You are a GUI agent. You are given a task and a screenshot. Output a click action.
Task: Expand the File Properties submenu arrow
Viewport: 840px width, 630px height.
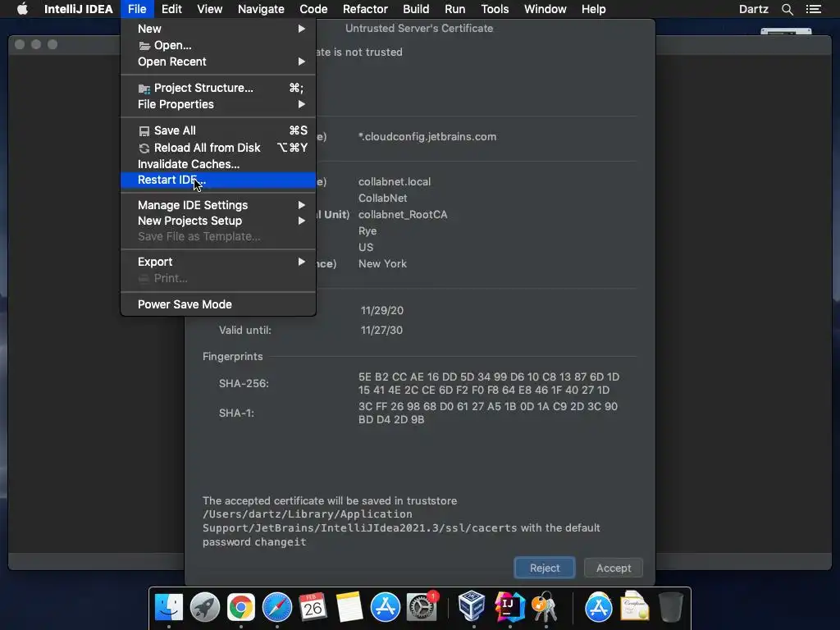coord(302,104)
